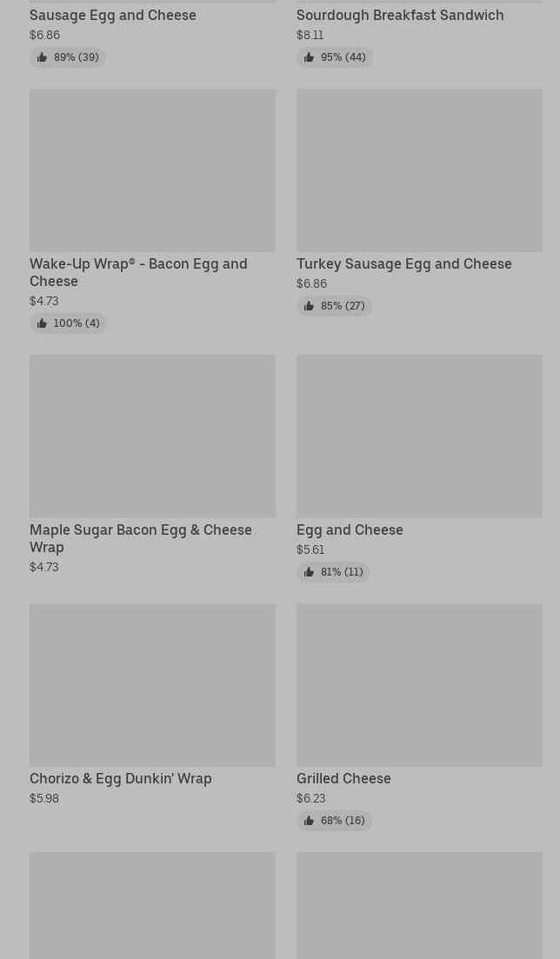Open Turkey Sausage Egg and Cheese title

point(403,263)
